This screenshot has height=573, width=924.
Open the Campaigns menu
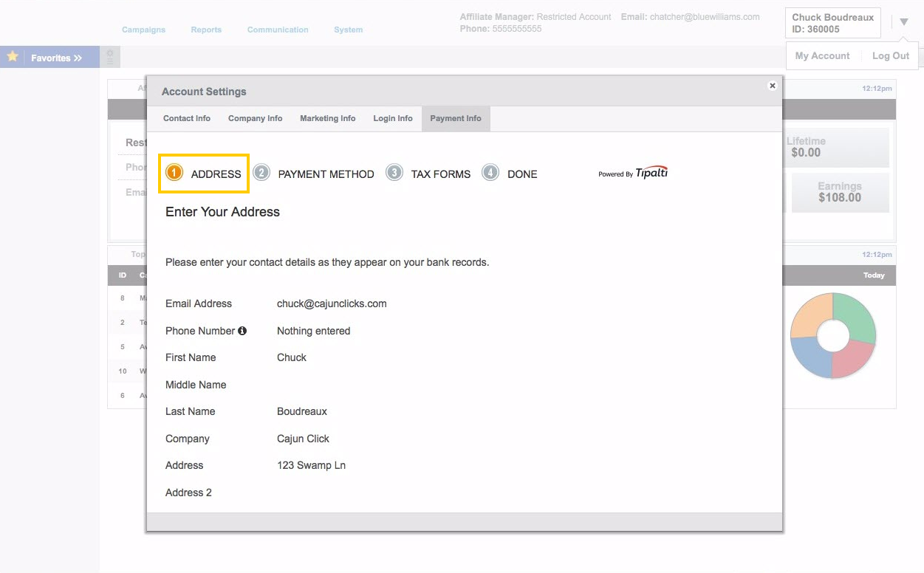(143, 30)
